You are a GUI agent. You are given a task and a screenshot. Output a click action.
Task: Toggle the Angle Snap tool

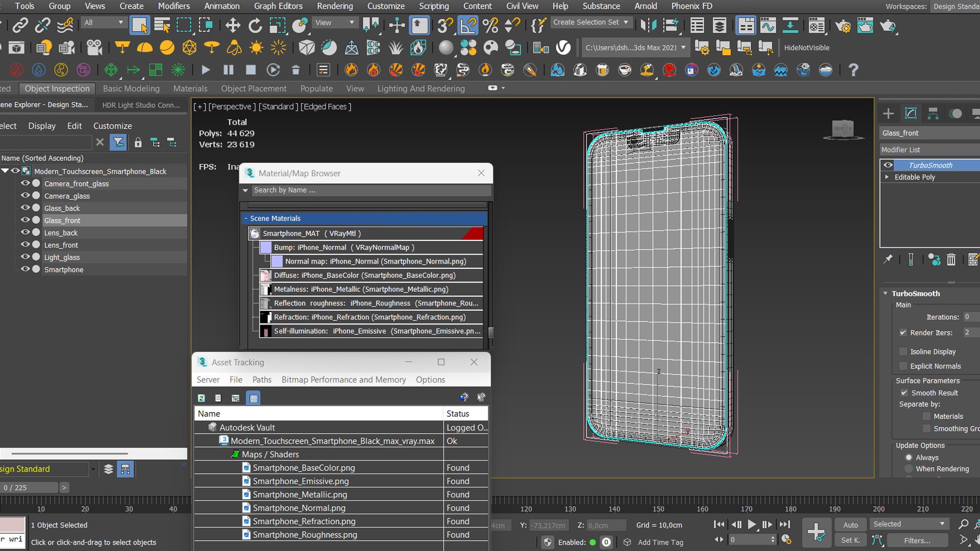[468, 25]
